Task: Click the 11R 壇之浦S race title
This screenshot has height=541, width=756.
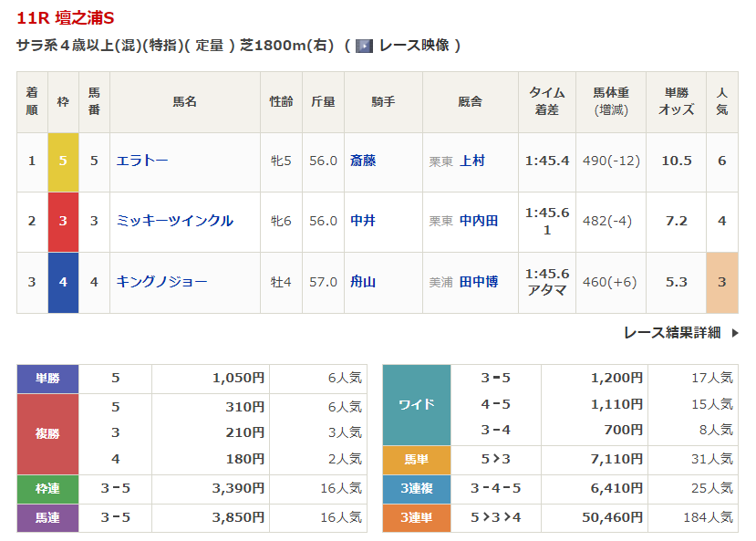Action: (x=66, y=18)
